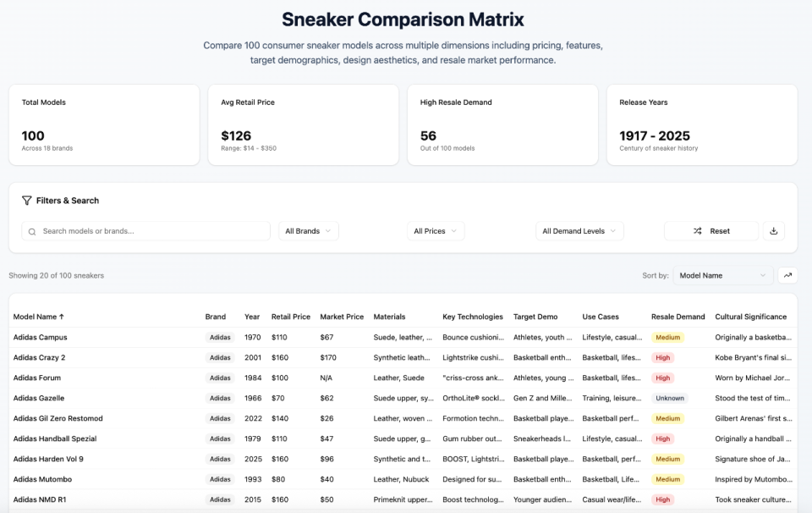Click the $140 retail price for Gil Zero
The width and height of the screenshot is (812, 513).
280,418
